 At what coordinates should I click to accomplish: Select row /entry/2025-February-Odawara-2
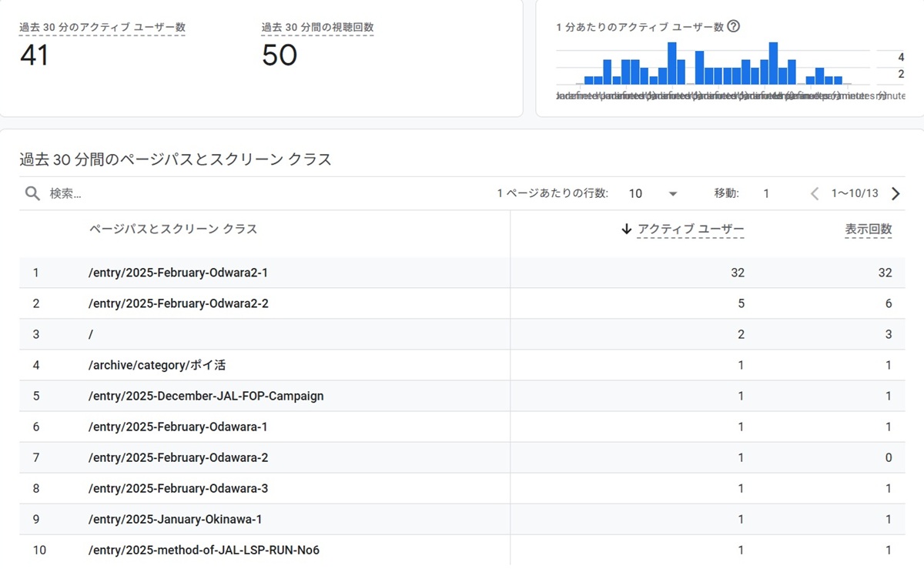pos(462,457)
